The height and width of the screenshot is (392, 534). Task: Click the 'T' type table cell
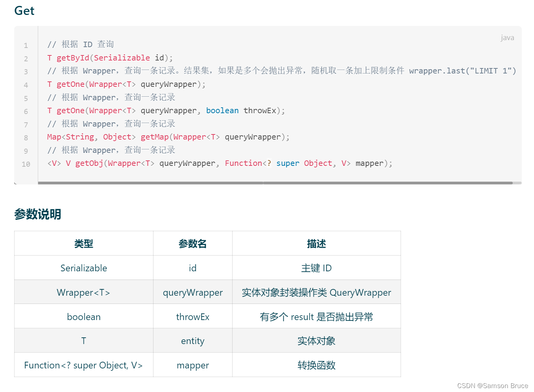(84, 340)
